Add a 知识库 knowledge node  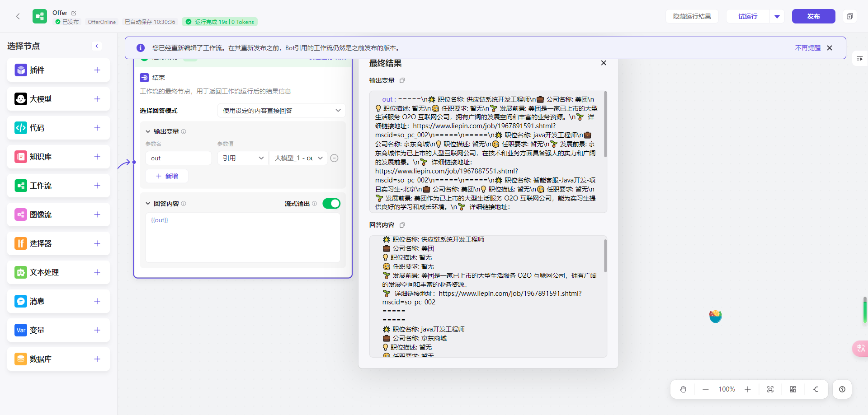(97, 157)
